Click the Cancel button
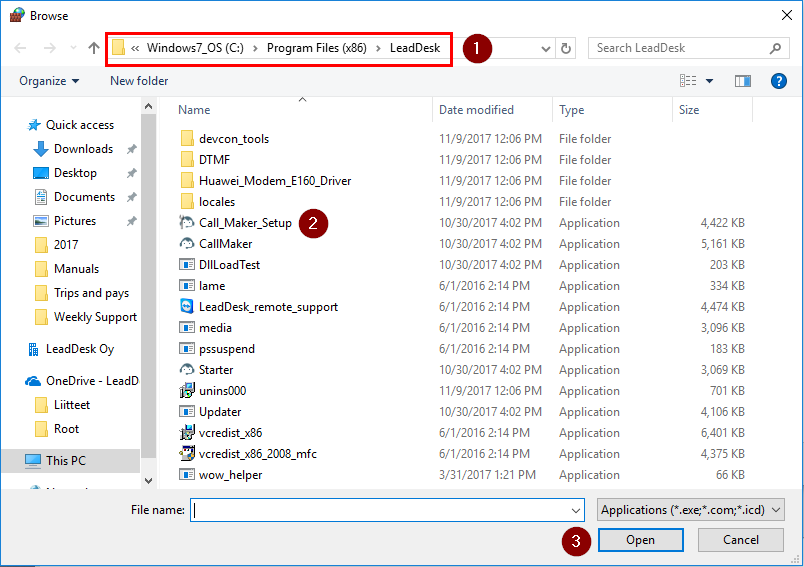This screenshot has height=567, width=804. [740, 540]
